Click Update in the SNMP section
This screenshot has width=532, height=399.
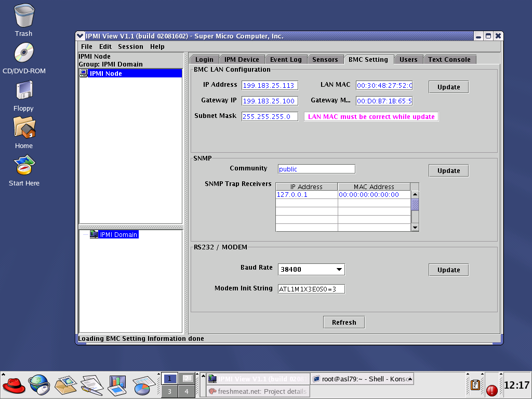point(448,170)
